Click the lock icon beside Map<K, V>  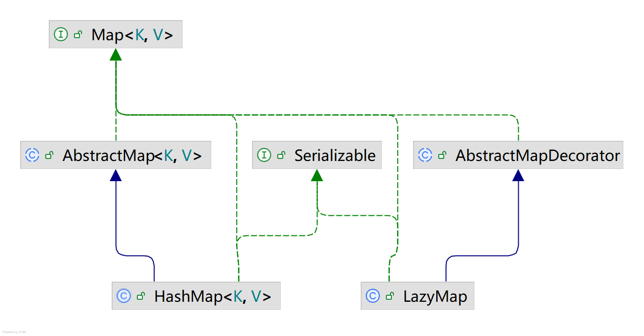point(78,35)
